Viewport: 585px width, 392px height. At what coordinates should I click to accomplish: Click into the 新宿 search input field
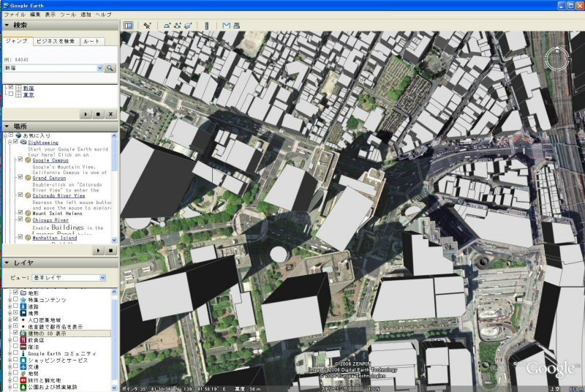[x=50, y=68]
